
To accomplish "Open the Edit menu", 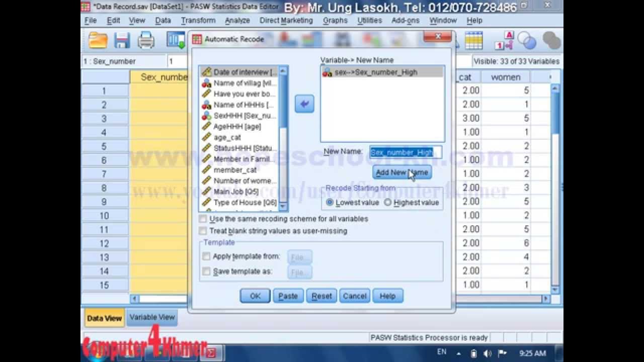I will [113, 21].
